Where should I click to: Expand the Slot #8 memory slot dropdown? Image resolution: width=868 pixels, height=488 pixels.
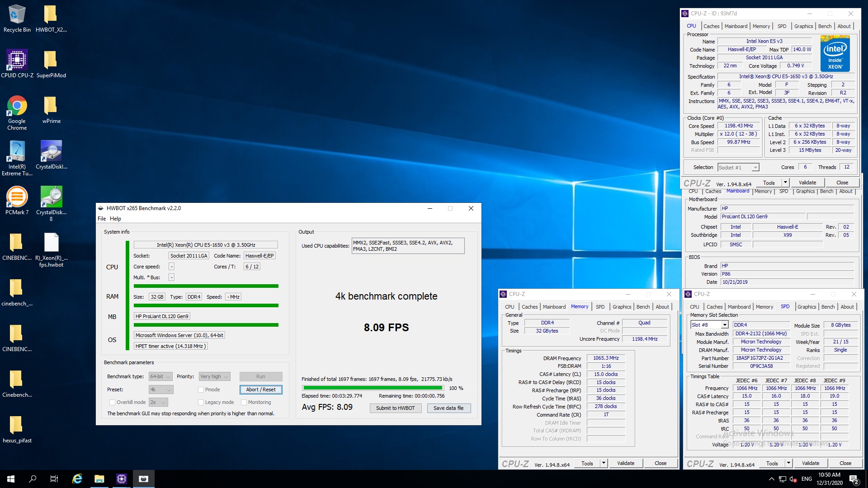click(x=709, y=325)
